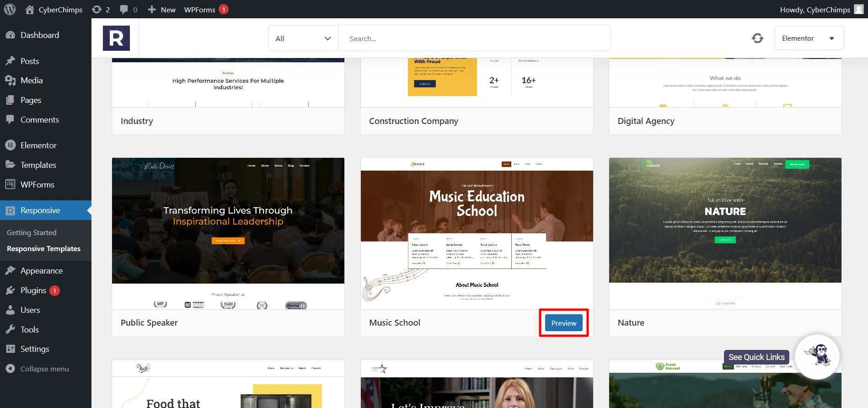Click the Appearance brush icon

point(10,271)
